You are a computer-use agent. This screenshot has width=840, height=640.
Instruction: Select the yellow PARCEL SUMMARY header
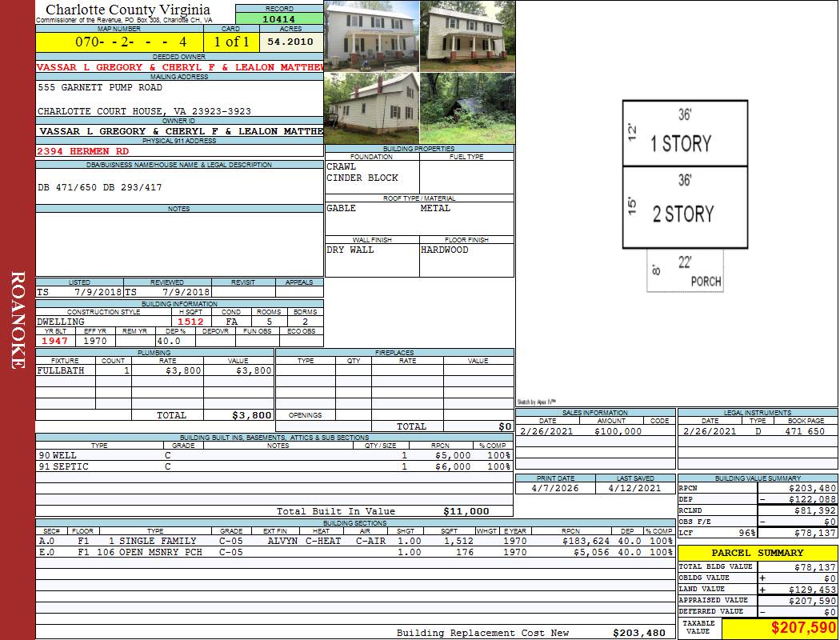pyautogui.click(x=758, y=553)
